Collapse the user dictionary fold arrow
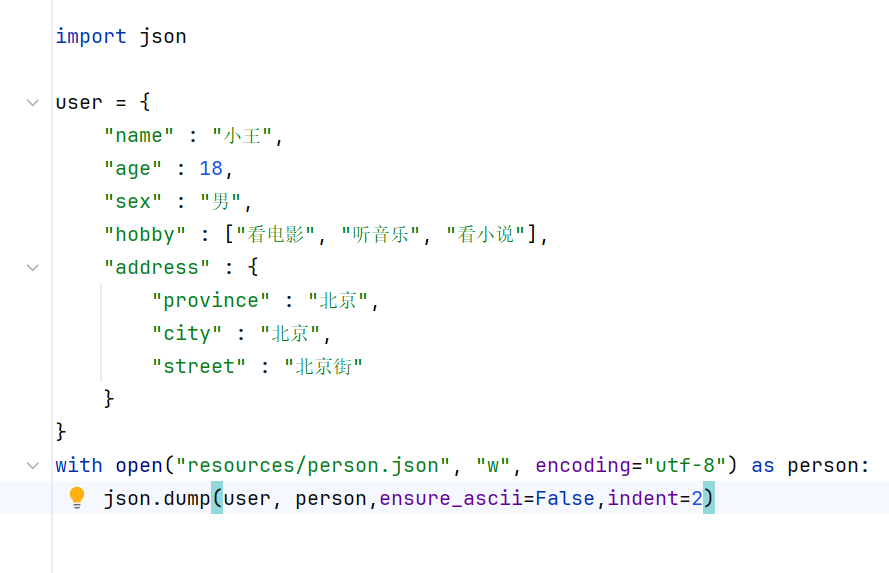The width and height of the screenshot is (889, 573). click(x=33, y=103)
